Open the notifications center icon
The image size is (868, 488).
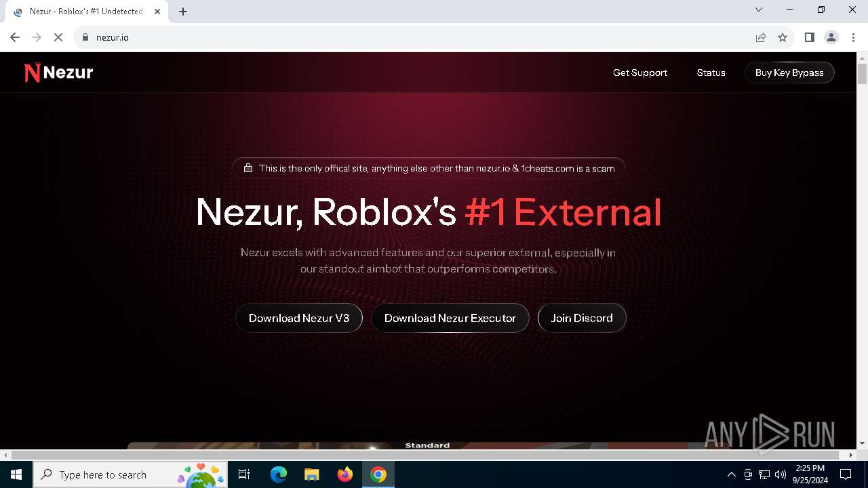pyautogui.click(x=846, y=474)
